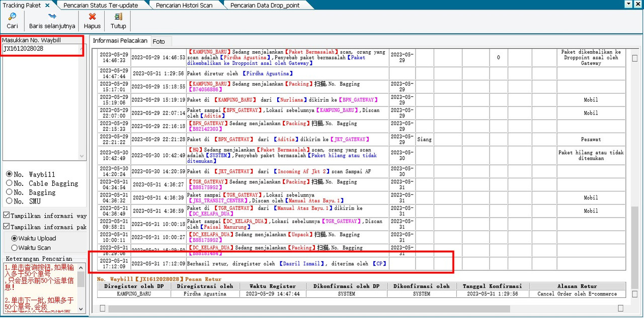644x318 pixels.
Task: Click Cancel Order oleh E-commerce cell
Action: click(577, 294)
